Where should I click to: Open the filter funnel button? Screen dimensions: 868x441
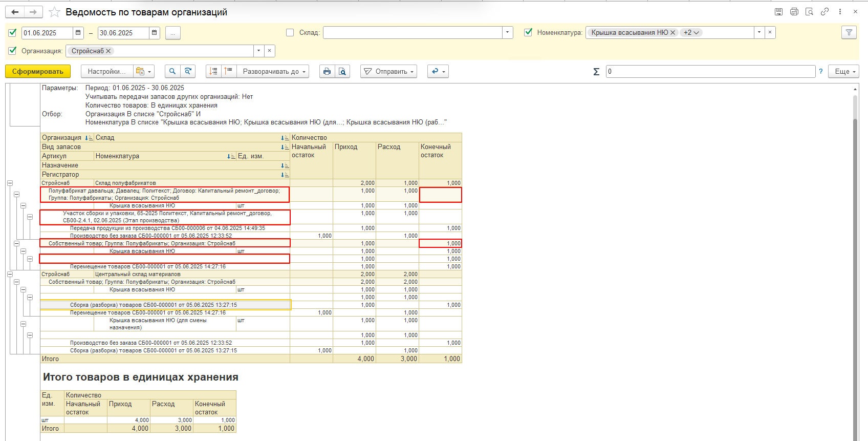pos(849,33)
